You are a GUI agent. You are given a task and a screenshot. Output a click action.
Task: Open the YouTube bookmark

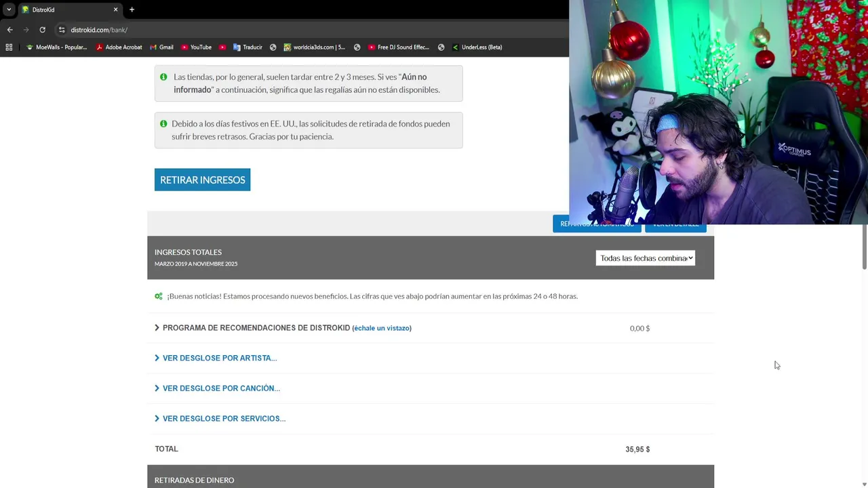[196, 47]
